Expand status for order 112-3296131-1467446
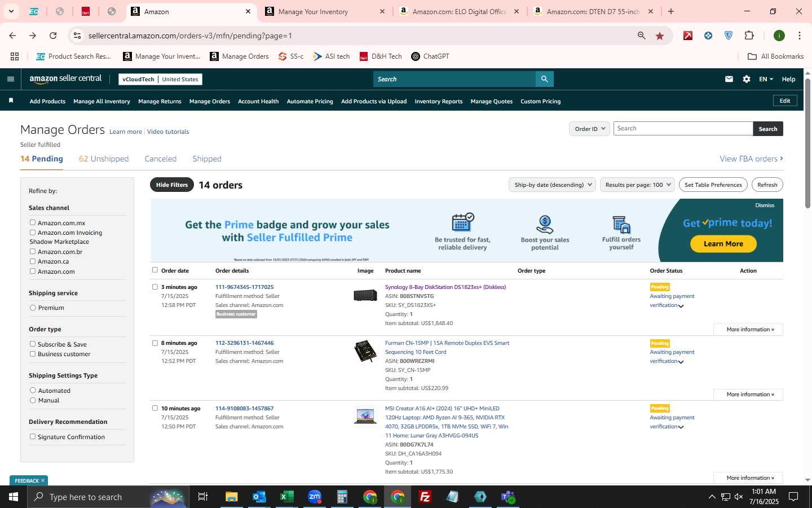Image resolution: width=812 pixels, height=508 pixels. pos(681,362)
